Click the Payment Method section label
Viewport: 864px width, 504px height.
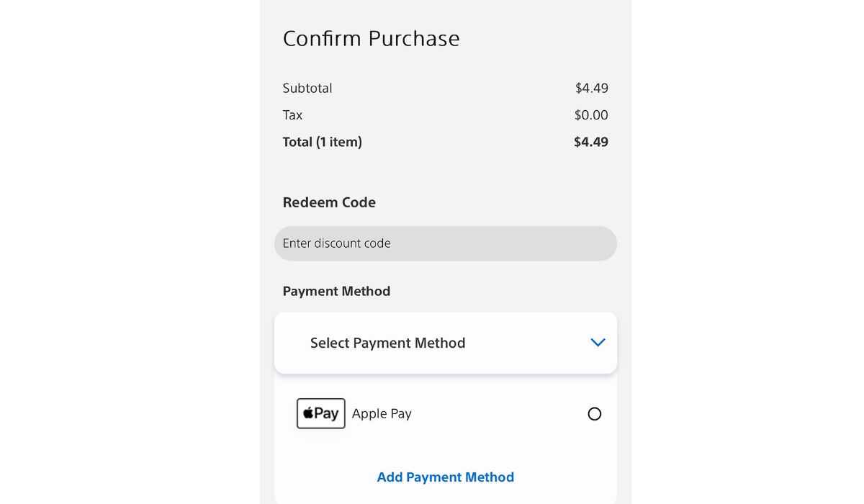tap(336, 291)
